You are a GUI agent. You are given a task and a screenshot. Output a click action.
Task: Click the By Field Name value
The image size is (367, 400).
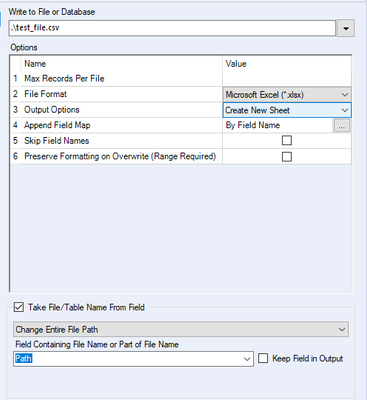253,125
